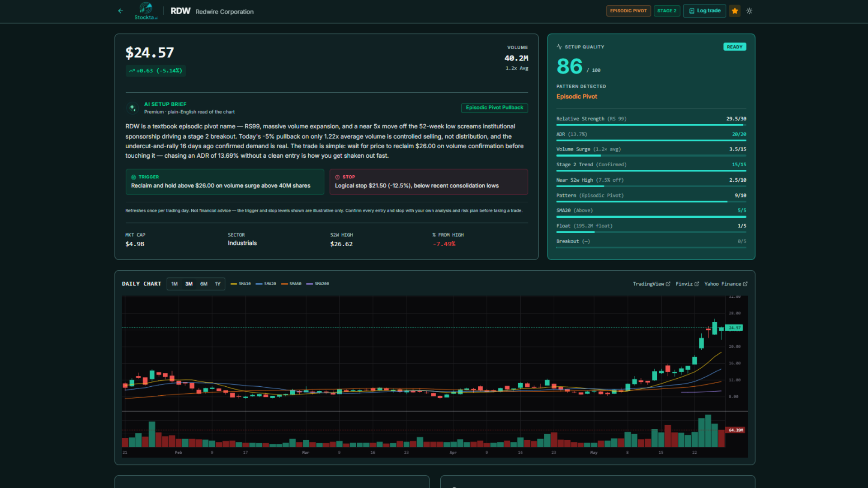Click the Logical stop $21.50 text
Image resolution: width=868 pixels, height=488 pixels.
[x=417, y=186]
